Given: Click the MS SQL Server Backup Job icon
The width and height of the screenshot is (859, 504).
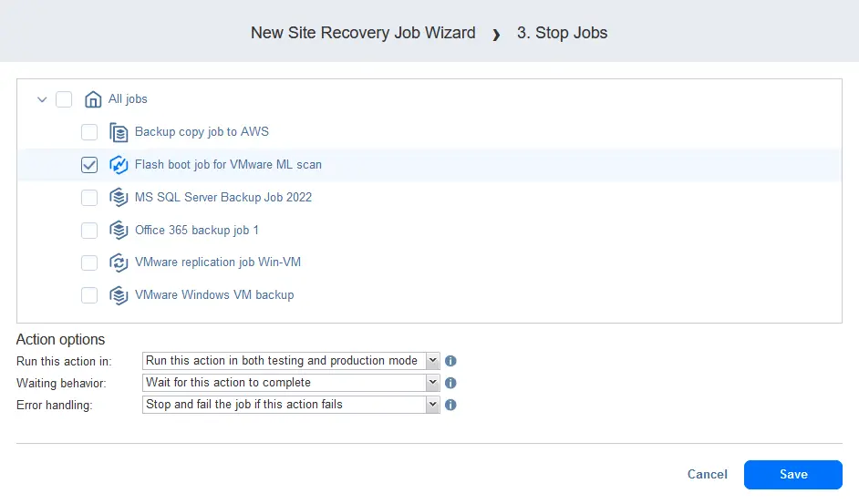Looking at the screenshot, I should pyautogui.click(x=119, y=197).
